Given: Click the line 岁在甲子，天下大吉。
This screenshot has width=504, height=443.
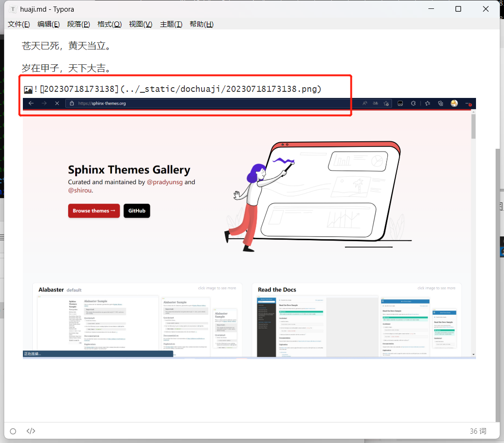Looking at the screenshot, I should pos(67,68).
